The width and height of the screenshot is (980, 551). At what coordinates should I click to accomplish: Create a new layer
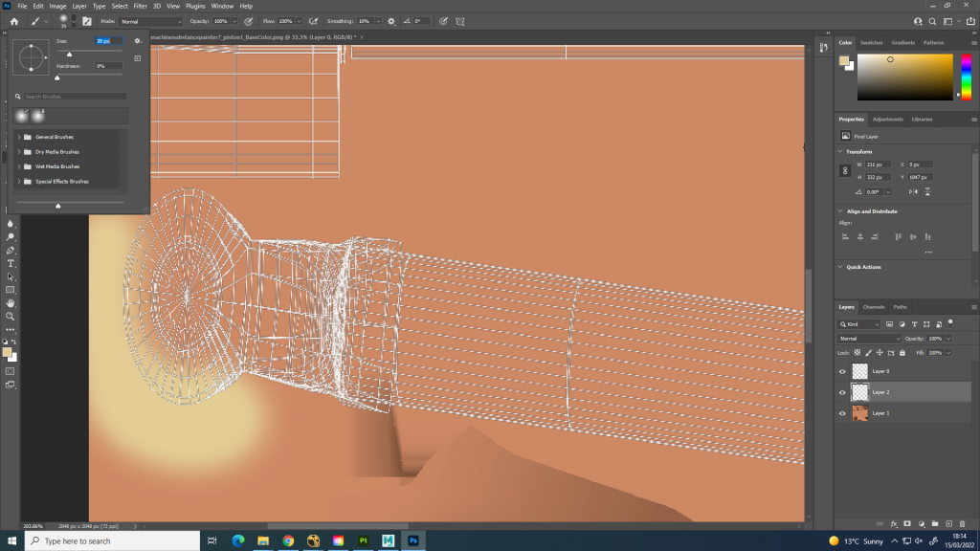click(x=948, y=524)
